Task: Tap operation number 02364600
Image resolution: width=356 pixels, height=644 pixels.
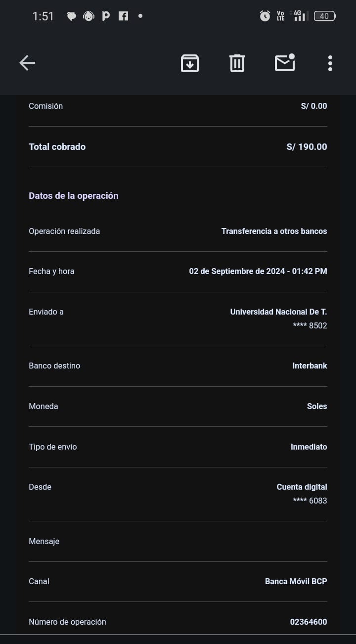Action: (x=308, y=622)
